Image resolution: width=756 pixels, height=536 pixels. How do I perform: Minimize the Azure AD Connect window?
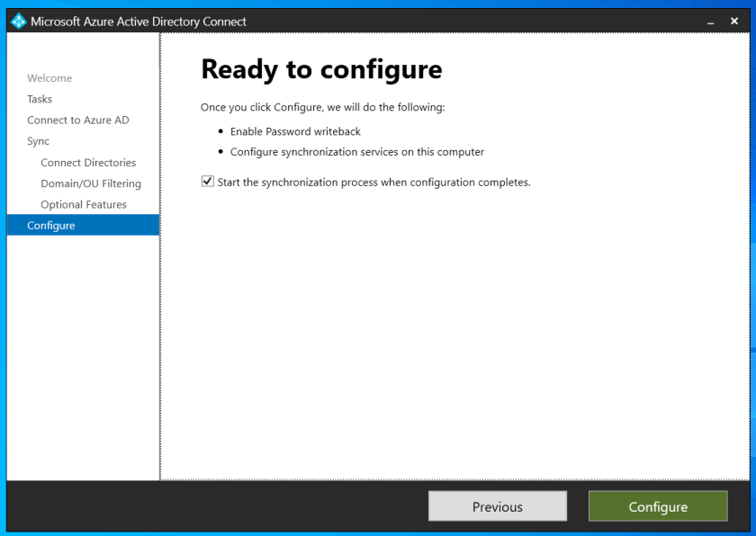tap(711, 22)
